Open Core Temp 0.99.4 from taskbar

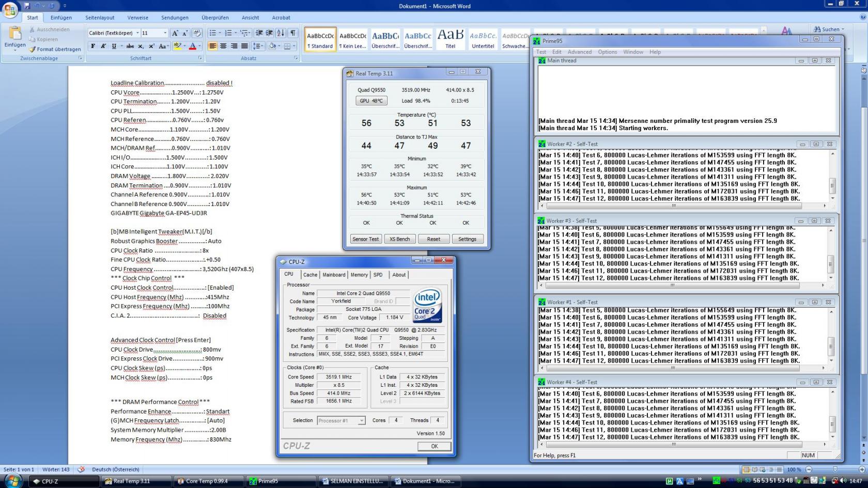[x=207, y=481]
